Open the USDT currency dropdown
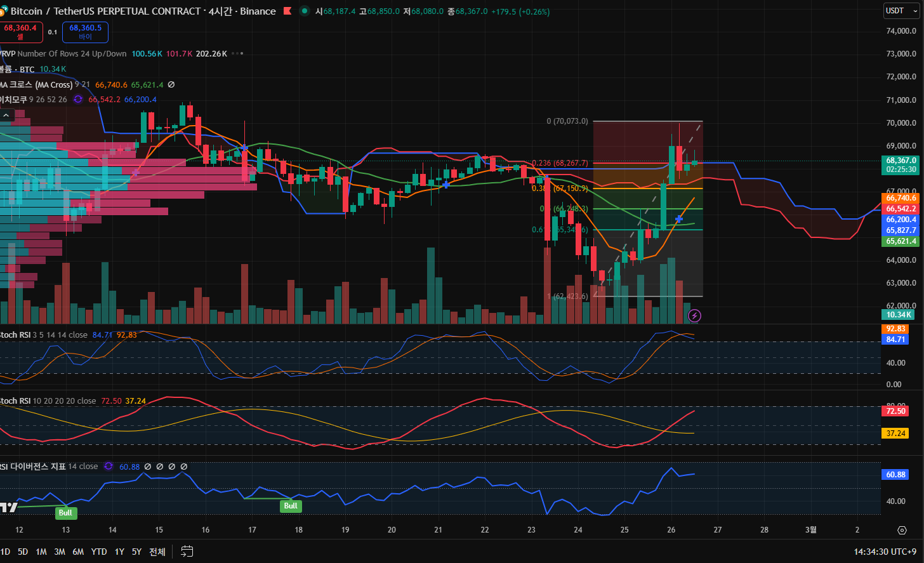The image size is (924, 563). [900, 11]
